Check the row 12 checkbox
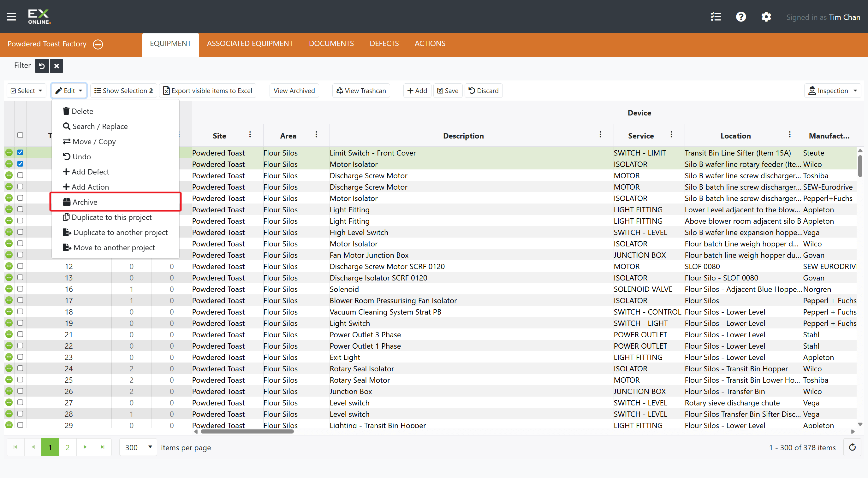This screenshot has width=868, height=478. coord(20,266)
